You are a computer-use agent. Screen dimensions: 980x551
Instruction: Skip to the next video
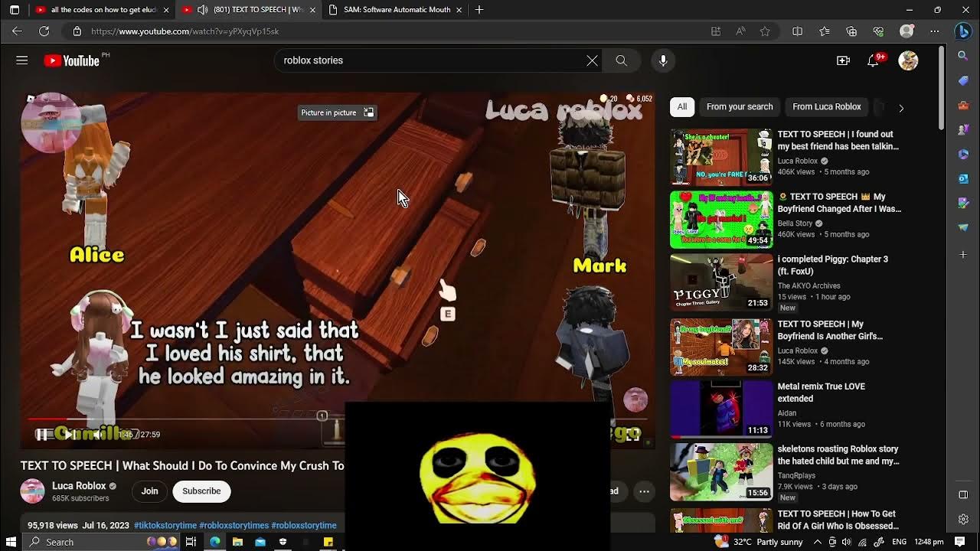[68, 435]
